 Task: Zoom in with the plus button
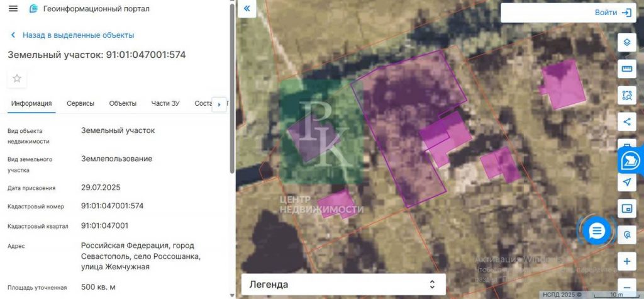click(626, 261)
